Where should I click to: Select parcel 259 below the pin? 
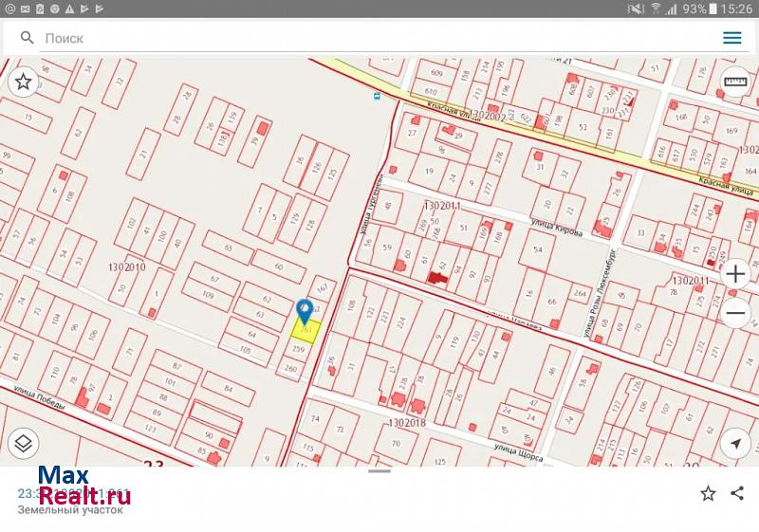(299, 349)
